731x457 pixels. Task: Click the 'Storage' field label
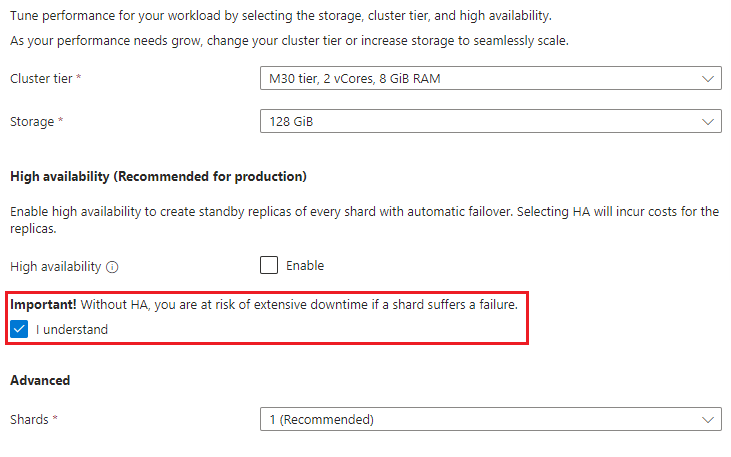point(33,122)
